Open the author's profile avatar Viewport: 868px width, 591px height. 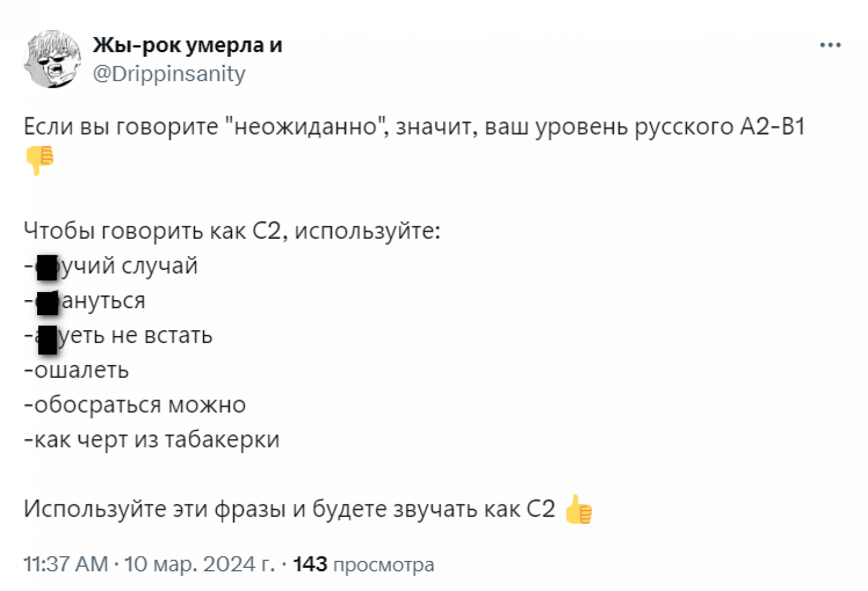[52, 60]
